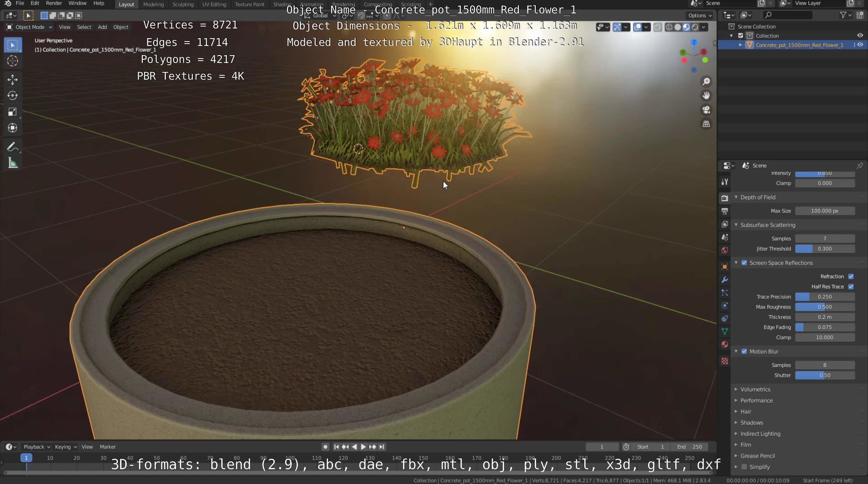Open the viewport Add menu
Screen dimensions: 868x484
102,27
